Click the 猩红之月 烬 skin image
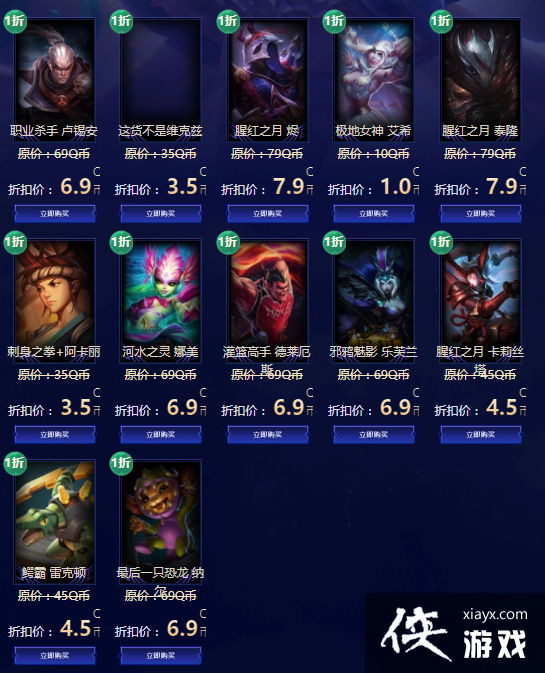The height and width of the screenshot is (673, 545). coord(267,79)
